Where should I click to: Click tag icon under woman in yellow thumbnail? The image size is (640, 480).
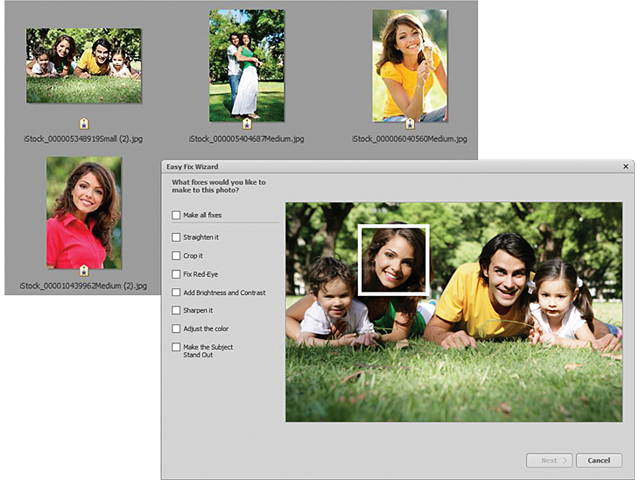pos(410,123)
